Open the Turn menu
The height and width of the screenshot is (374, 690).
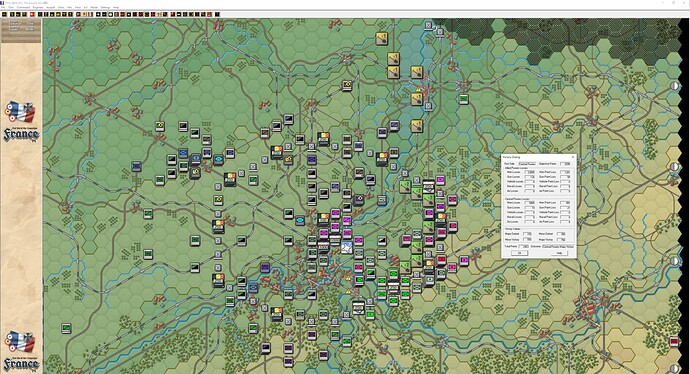11,7
